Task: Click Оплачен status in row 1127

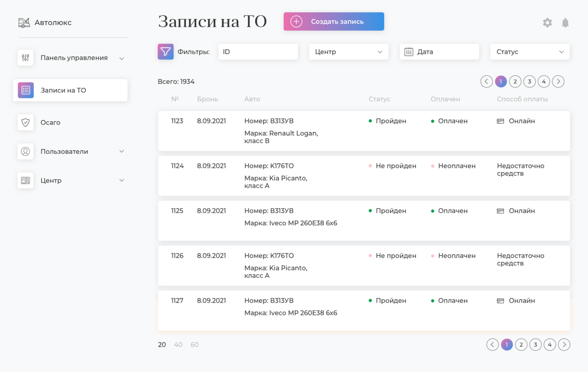Action: 453,301
